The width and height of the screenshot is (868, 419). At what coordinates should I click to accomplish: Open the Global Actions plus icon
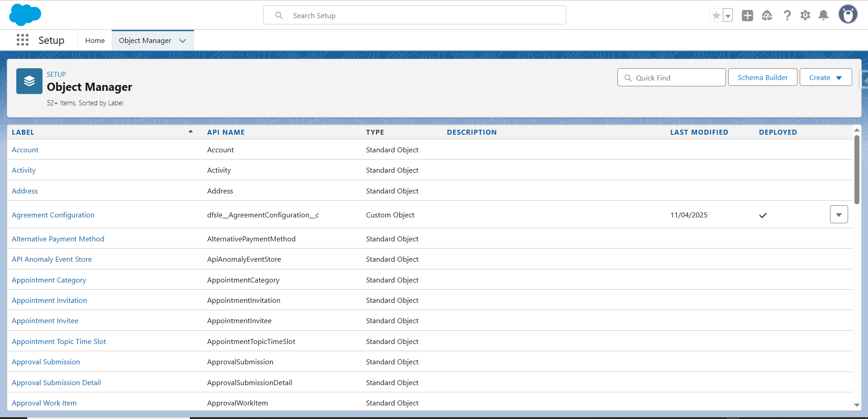coord(747,16)
